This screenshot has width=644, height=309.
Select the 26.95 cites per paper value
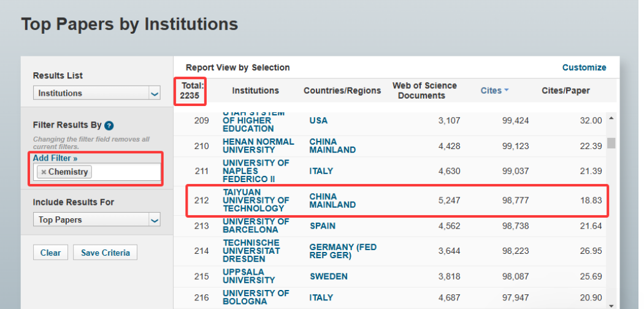click(x=591, y=251)
